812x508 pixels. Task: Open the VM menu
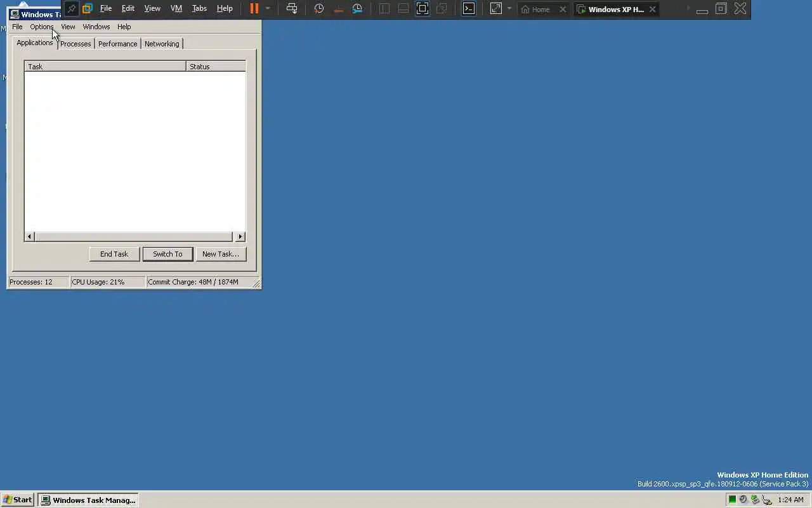click(176, 9)
